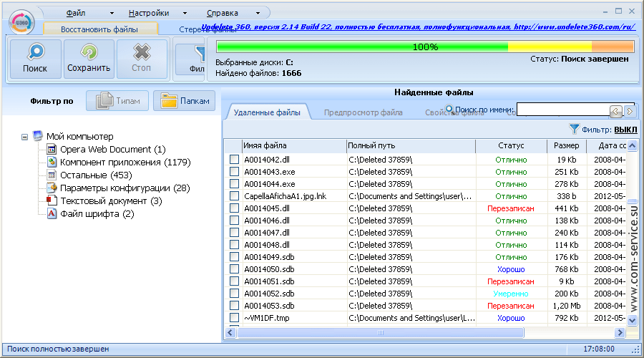Image resolution: width=644 pixels, height=358 pixels.
Task: Sort by Имя файла column header
Action: tap(294, 145)
